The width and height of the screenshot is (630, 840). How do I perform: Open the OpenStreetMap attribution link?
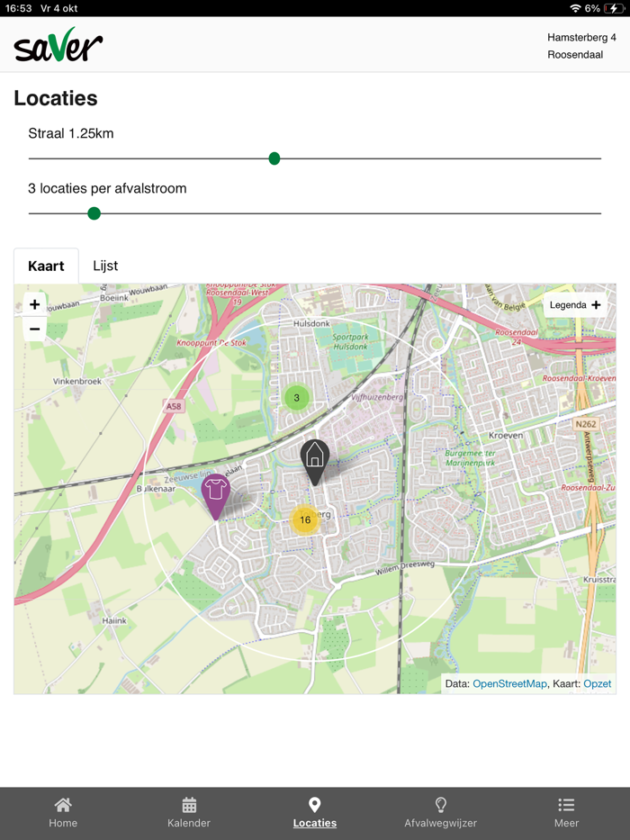[x=509, y=683]
